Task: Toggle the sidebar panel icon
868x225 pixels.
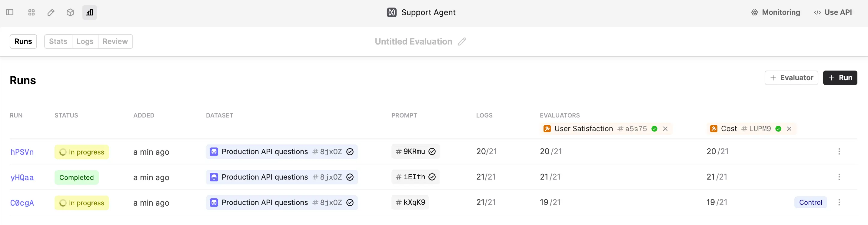Action: tap(9, 12)
